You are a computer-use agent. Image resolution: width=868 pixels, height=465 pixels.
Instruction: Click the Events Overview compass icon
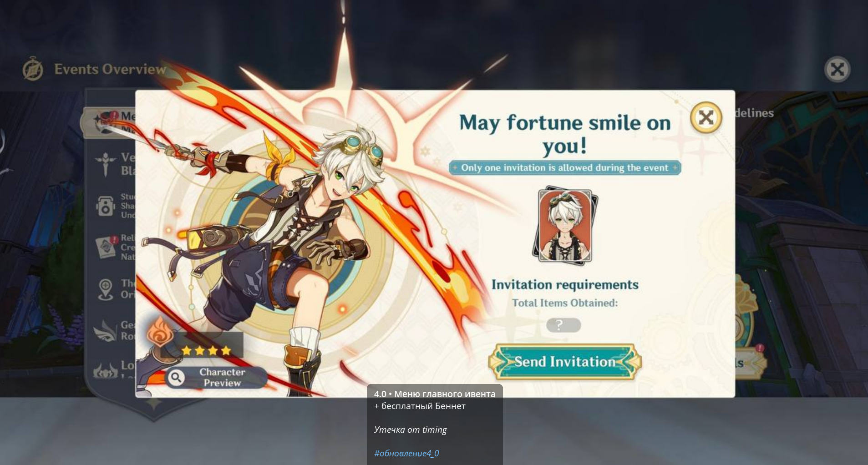click(x=33, y=69)
